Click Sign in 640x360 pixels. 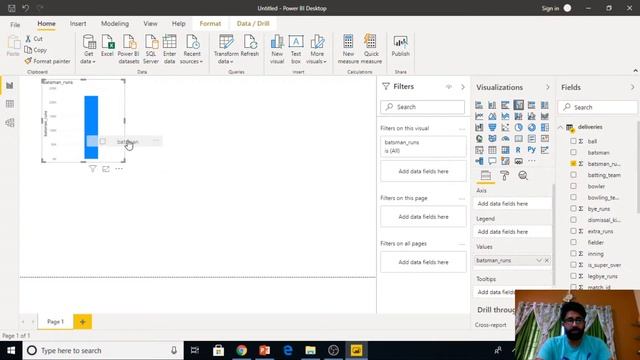550,8
